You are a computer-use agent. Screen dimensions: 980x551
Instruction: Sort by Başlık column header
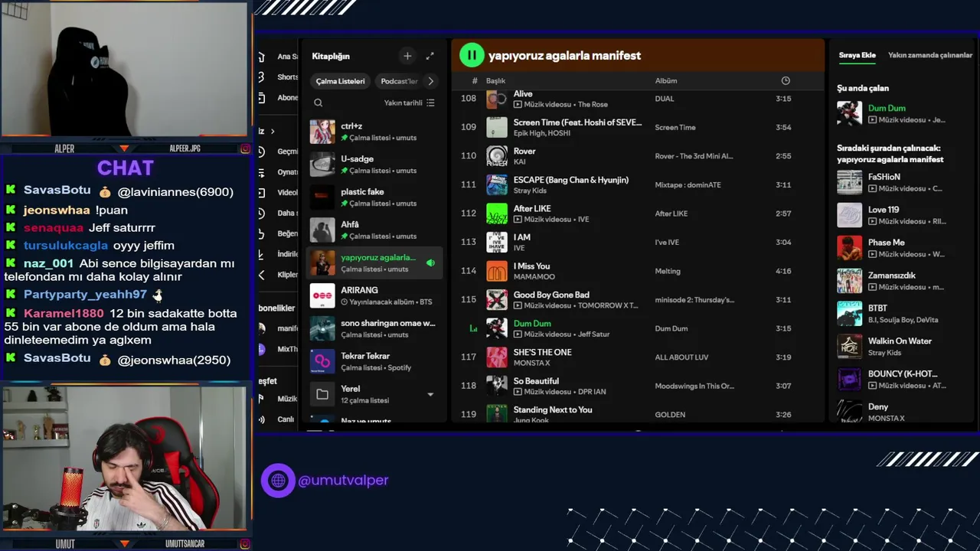pos(495,80)
